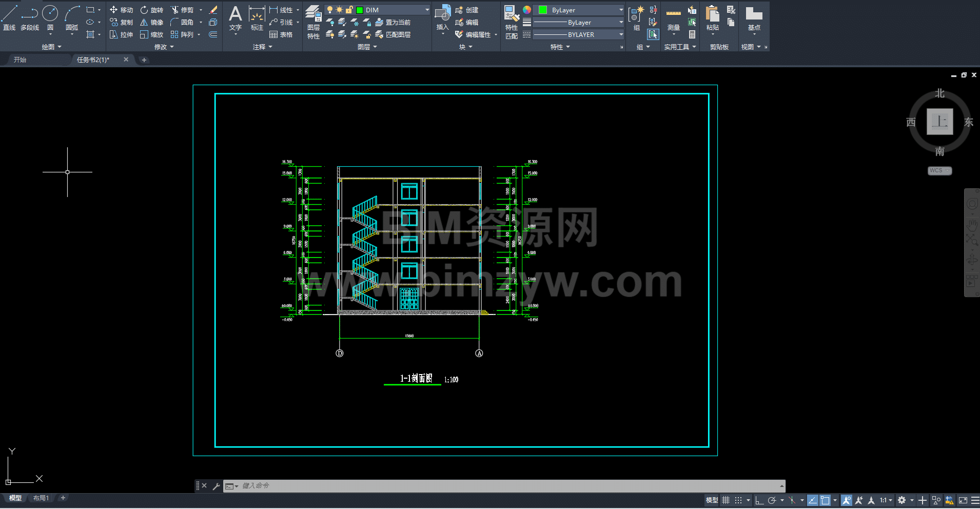Click the green object color swatch
980x509 pixels.
pyautogui.click(x=542, y=10)
